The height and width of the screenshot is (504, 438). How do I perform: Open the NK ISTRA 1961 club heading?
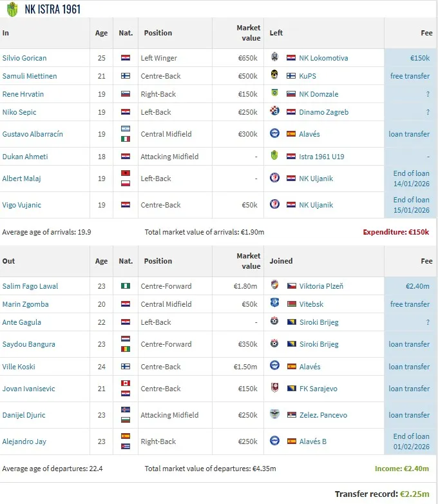point(53,10)
